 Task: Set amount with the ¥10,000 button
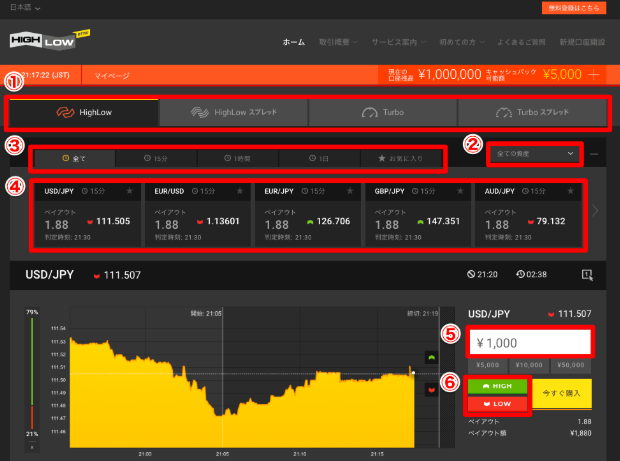(x=529, y=365)
